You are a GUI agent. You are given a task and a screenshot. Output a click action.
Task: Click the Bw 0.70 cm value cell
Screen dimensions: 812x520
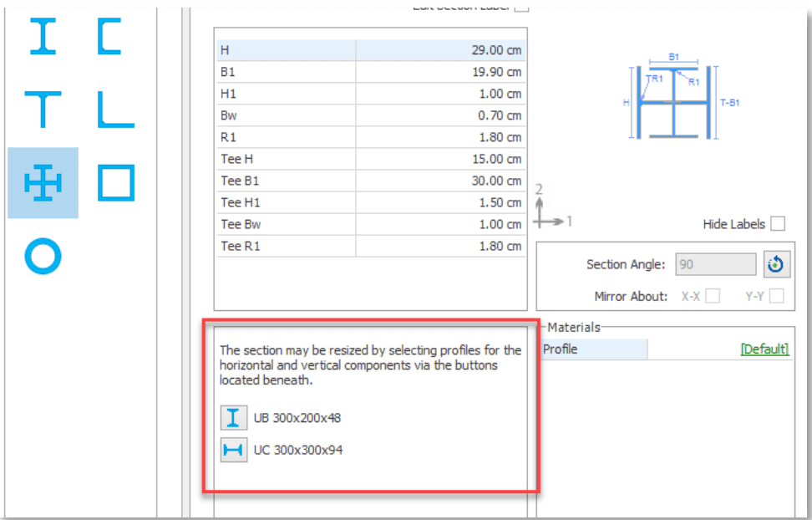pyautogui.click(x=441, y=115)
